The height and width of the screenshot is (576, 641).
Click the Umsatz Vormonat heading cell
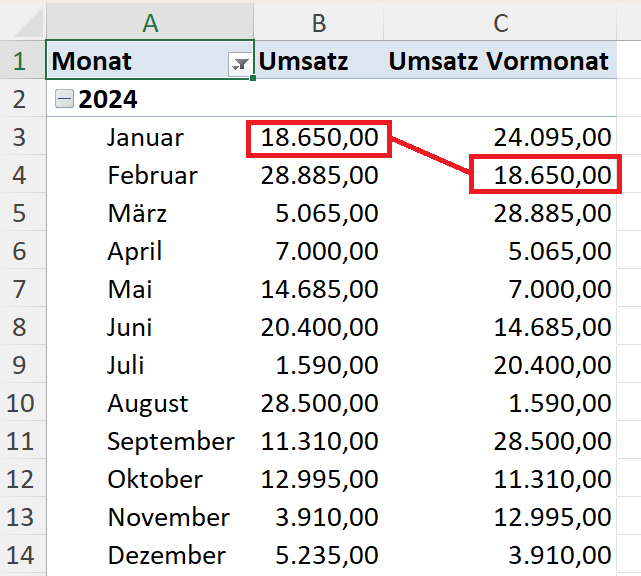click(x=498, y=61)
